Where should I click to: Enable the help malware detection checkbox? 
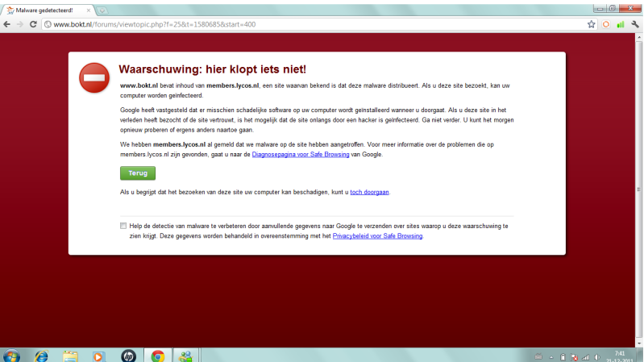[123, 226]
